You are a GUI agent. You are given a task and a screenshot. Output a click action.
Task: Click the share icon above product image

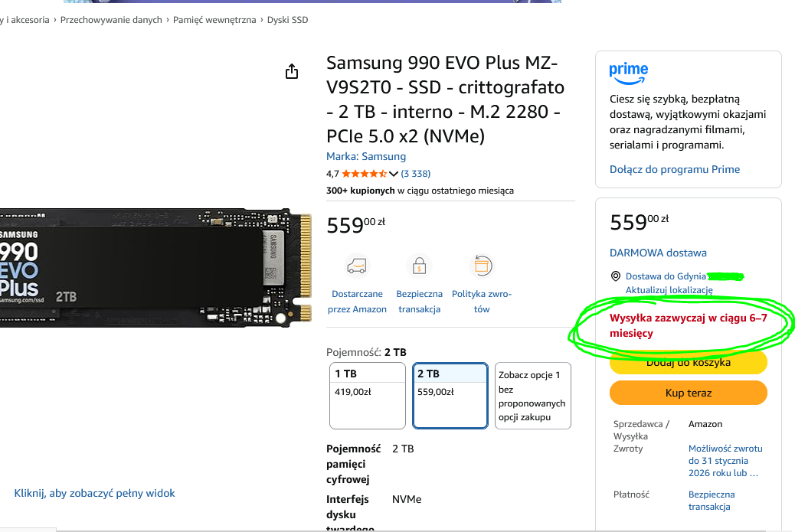click(x=292, y=71)
